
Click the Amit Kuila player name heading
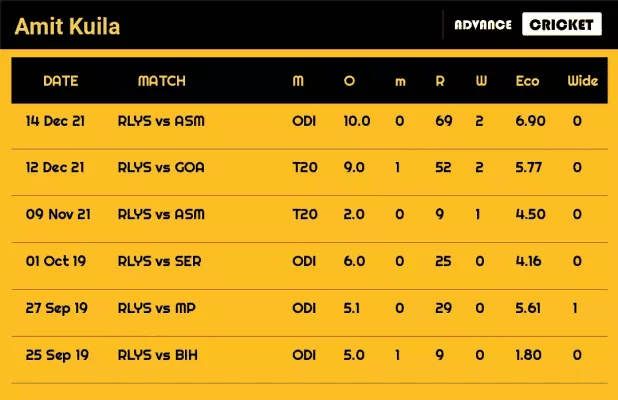point(69,26)
